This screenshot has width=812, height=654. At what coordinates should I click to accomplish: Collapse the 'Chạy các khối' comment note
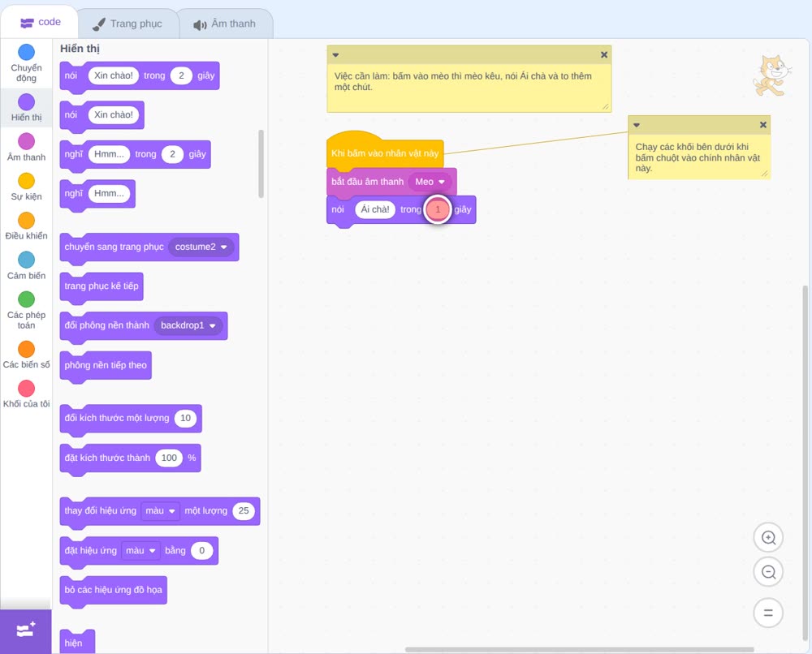pyautogui.click(x=637, y=125)
